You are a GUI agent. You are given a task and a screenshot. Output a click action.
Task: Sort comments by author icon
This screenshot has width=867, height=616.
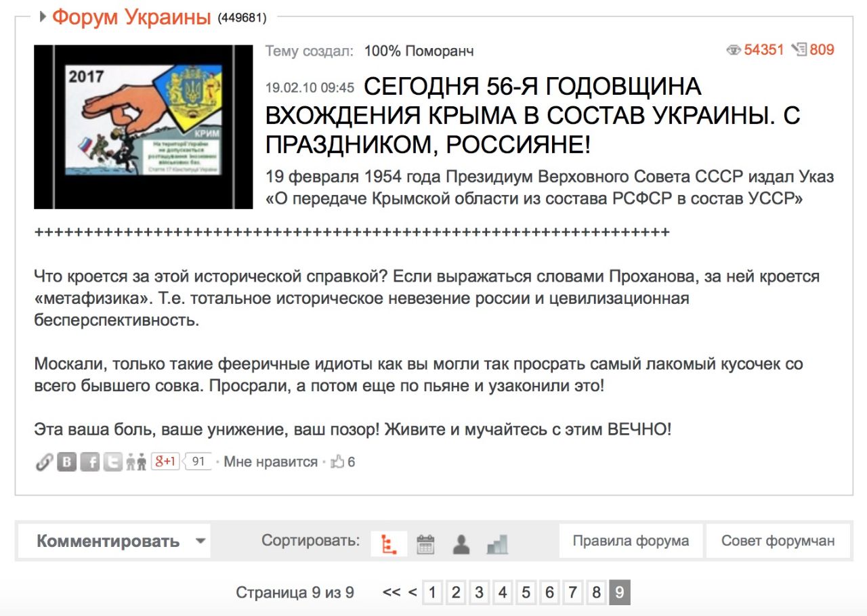point(461,544)
